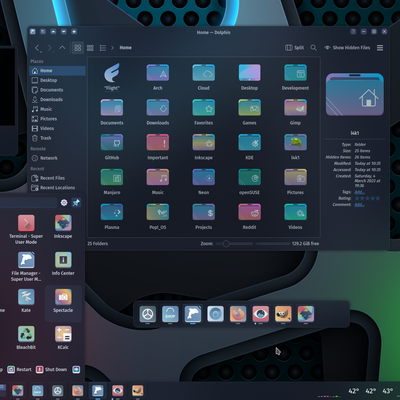Select the KDE folder
Image resolution: width=400 pixels, height=400 pixels.
pos(249,147)
